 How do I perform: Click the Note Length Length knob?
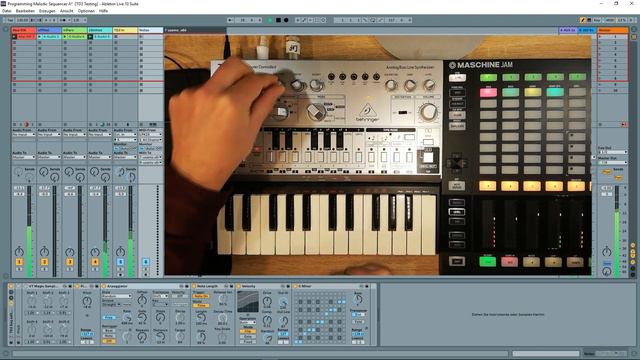click(x=201, y=318)
